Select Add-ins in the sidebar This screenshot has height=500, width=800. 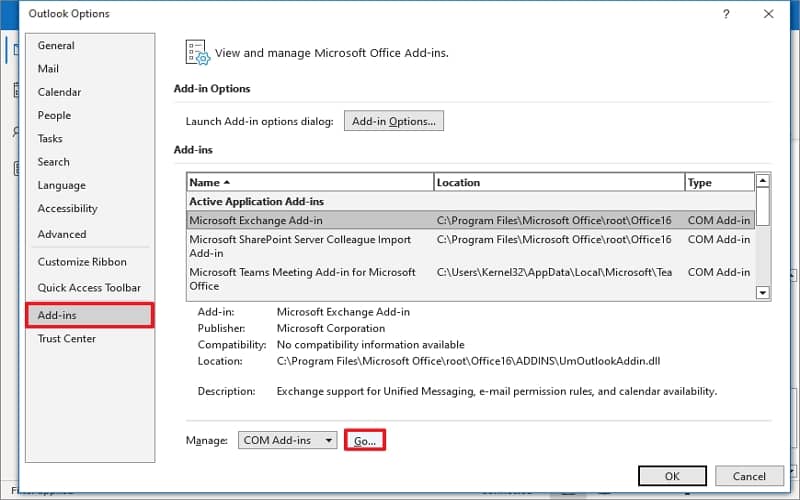tap(90, 315)
